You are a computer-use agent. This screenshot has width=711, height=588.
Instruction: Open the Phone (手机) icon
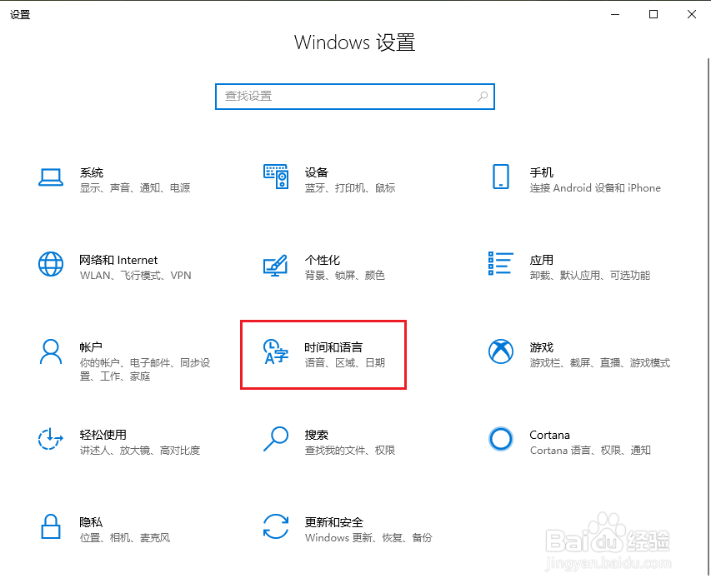[x=501, y=177]
